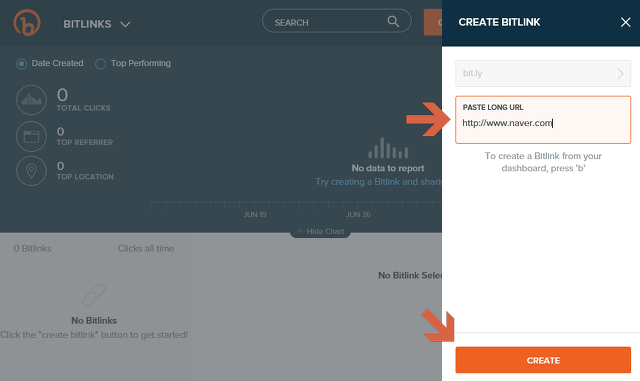Viewport: 640px width, 381px height.
Task: Click the 'Clicks all time' column header
Action: [x=146, y=248]
